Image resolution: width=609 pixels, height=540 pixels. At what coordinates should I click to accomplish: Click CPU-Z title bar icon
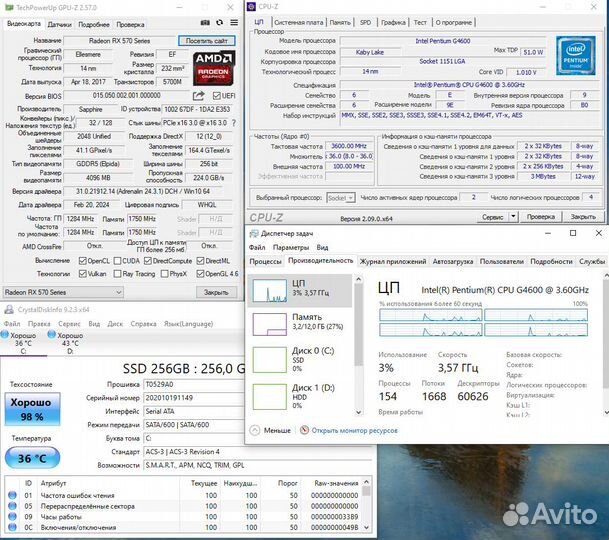click(252, 6)
